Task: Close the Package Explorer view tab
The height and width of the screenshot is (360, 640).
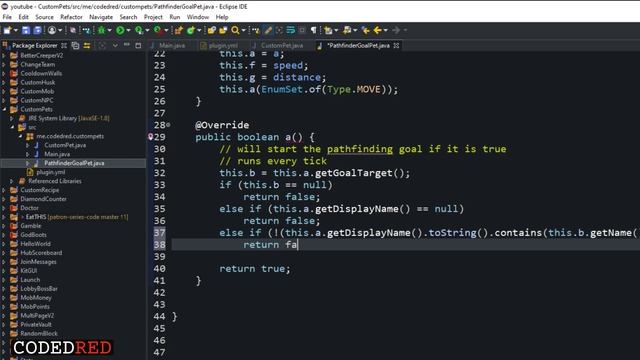Action: point(64,45)
